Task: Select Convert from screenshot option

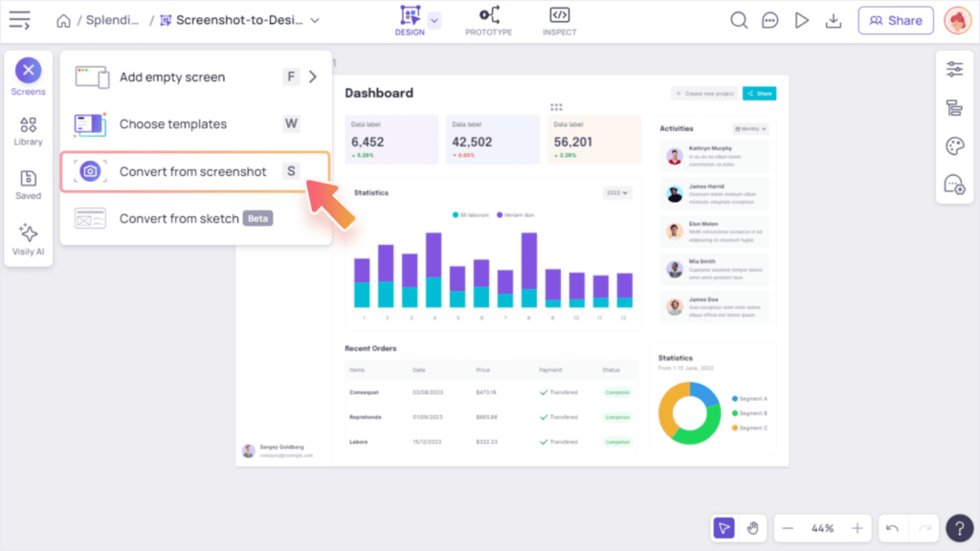Action: click(x=195, y=171)
